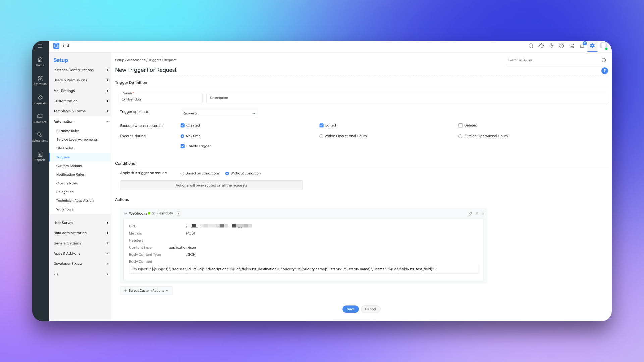Click the notifications bell icon
The height and width of the screenshot is (362, 644).
click(582, 46)
